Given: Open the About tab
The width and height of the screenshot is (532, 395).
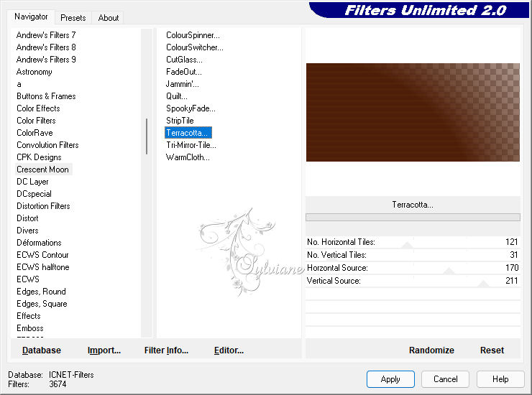Looking at the screenshot, I should pyautogui.click(x=109, y=18).
